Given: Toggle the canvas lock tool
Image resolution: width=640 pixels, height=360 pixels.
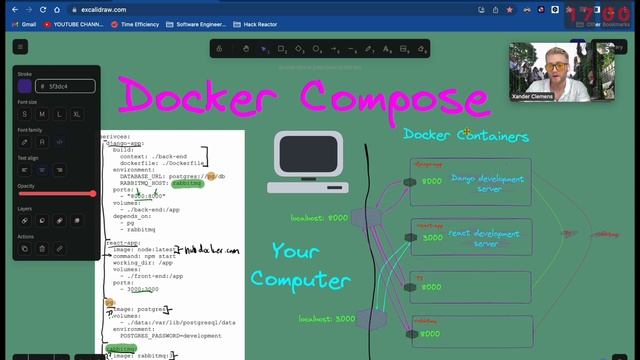Looking at the screenshot, I should [220, 49].
